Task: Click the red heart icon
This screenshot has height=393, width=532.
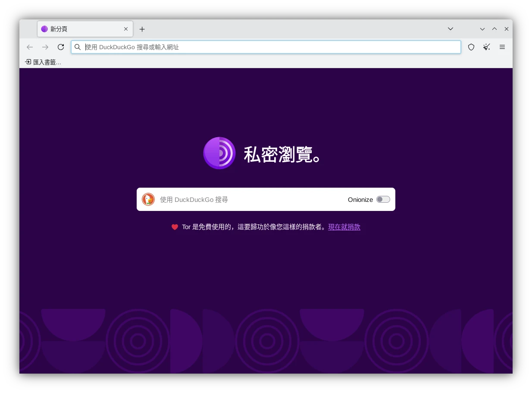Action: 175,227
